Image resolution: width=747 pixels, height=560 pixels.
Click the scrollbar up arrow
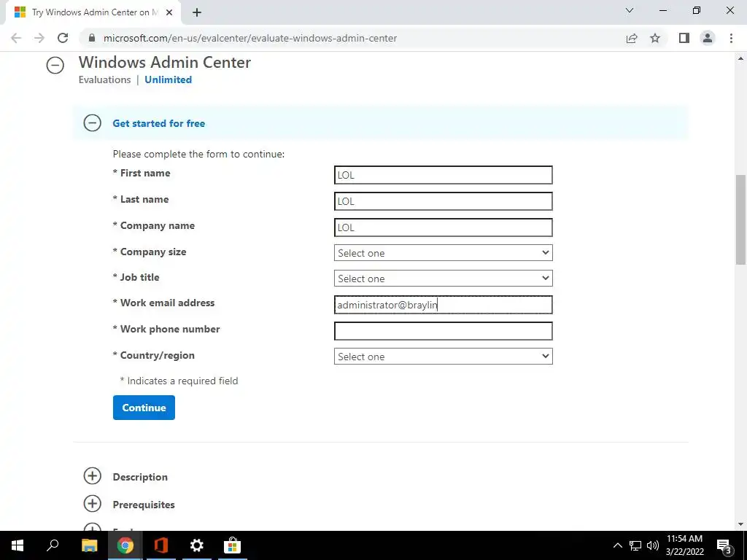pos(740,58)
